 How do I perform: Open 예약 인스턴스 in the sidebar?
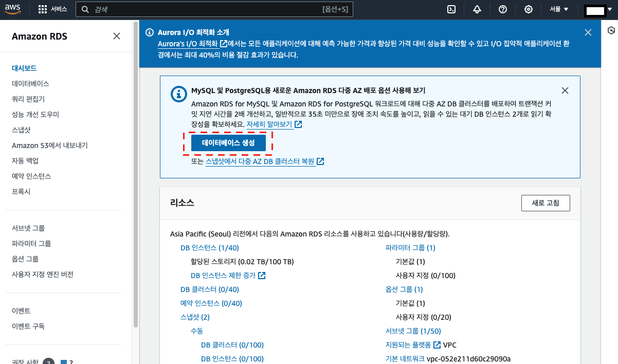tap(31, 176)
